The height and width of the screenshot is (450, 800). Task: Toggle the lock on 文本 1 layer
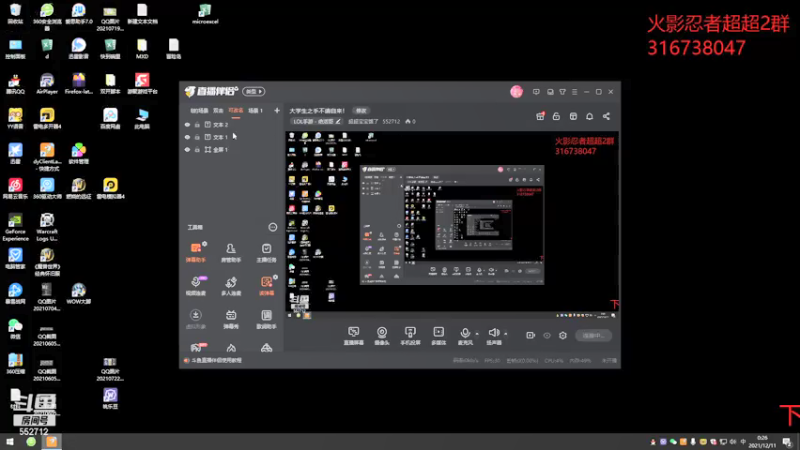tap(197, 137)
